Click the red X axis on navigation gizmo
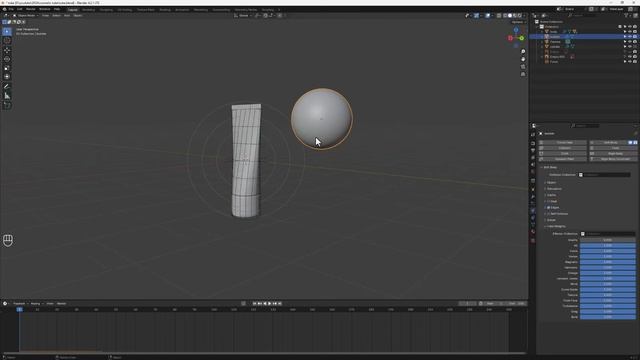Screen dimensions: 640x360 (510, 38)
